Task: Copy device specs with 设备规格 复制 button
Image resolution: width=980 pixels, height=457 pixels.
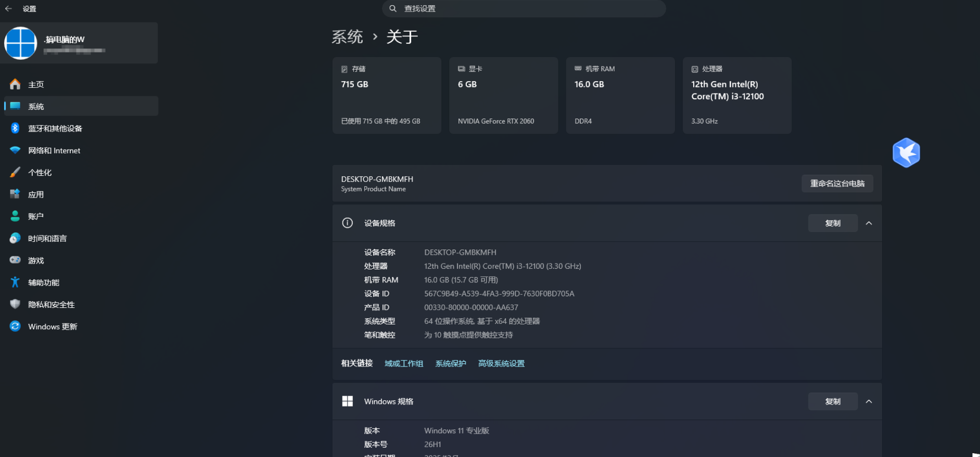Action: click(833, 223)
